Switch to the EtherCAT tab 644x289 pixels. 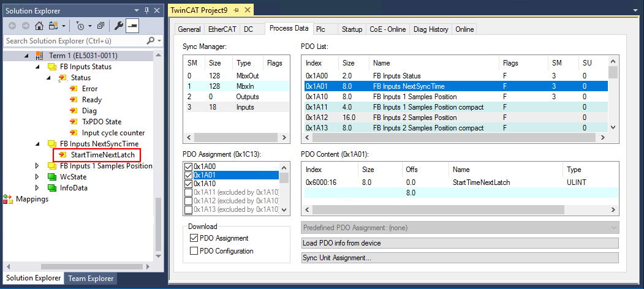pyautogui.click(x=222, y=29)
